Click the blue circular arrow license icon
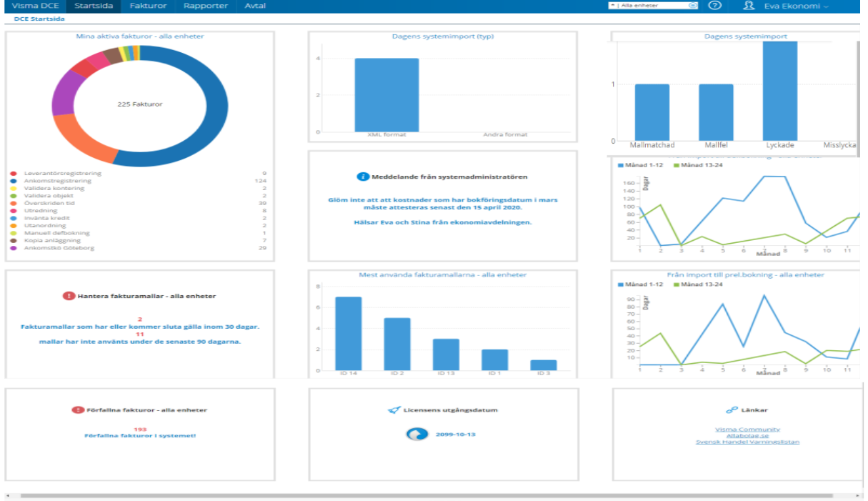The width and height of the screenshot is (868, 501). [415, 434]
